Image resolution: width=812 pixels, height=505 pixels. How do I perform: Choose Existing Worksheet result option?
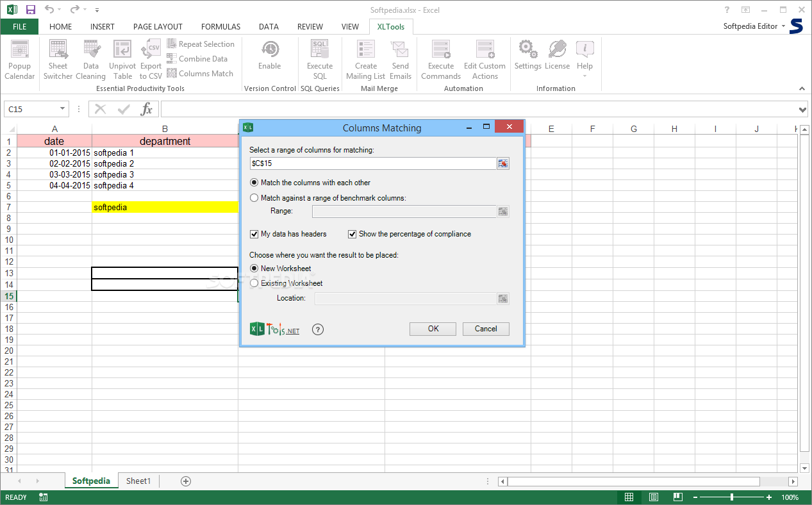[286, 283]
